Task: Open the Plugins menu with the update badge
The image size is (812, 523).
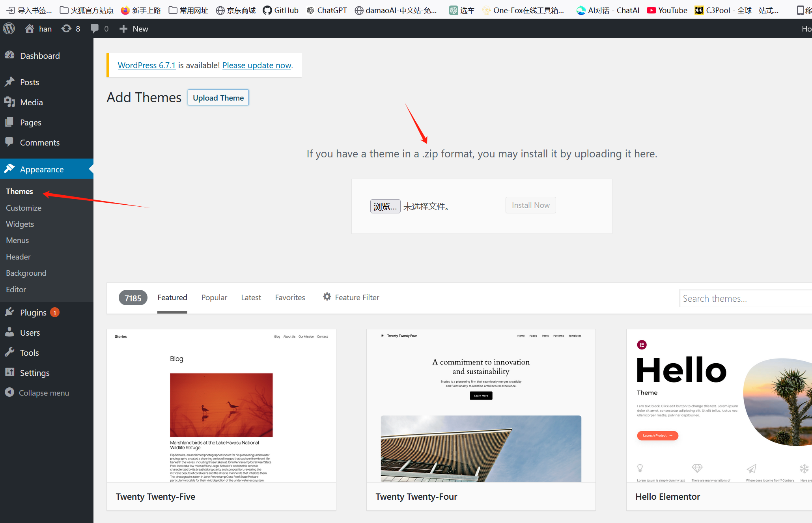Action: click(x=33, y=312)
